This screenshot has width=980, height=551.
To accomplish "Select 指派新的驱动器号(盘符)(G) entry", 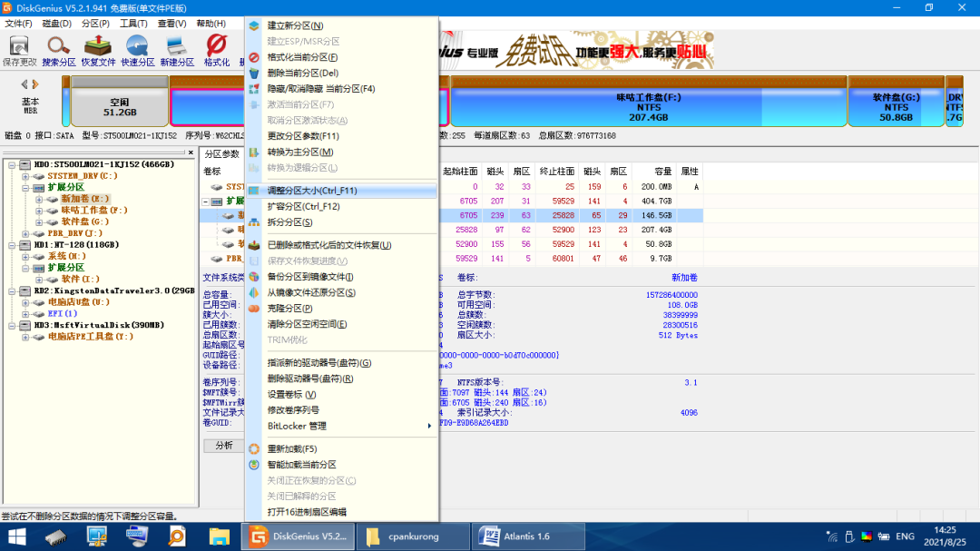I will pos(342,363).
